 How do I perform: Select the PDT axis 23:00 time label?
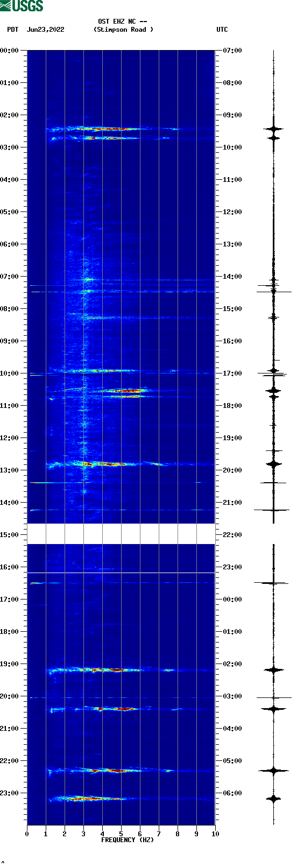coord(9,793)
